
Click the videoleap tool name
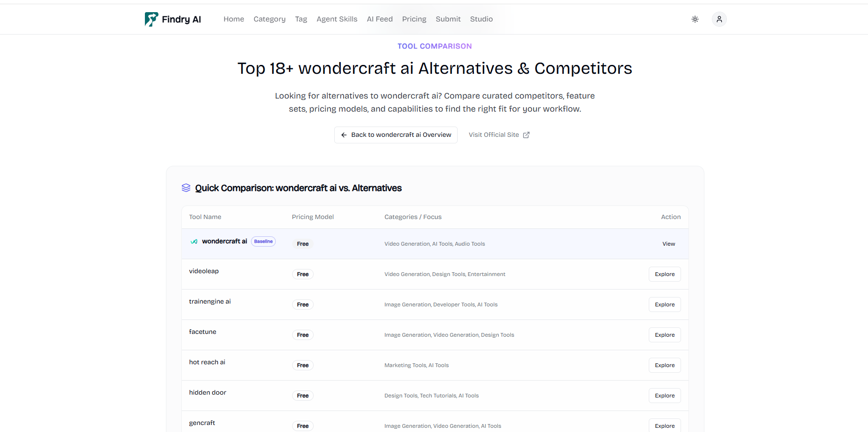[204, 271]
